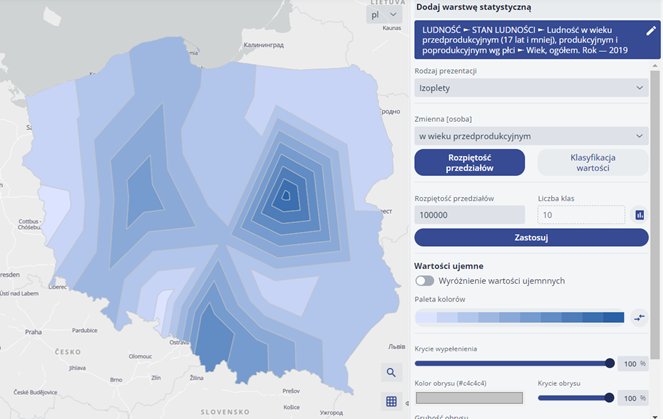Edit the selected statistical layer with pencil icon
The height and width of the screenshot is (419, 663).
click(x=651, y=31)
